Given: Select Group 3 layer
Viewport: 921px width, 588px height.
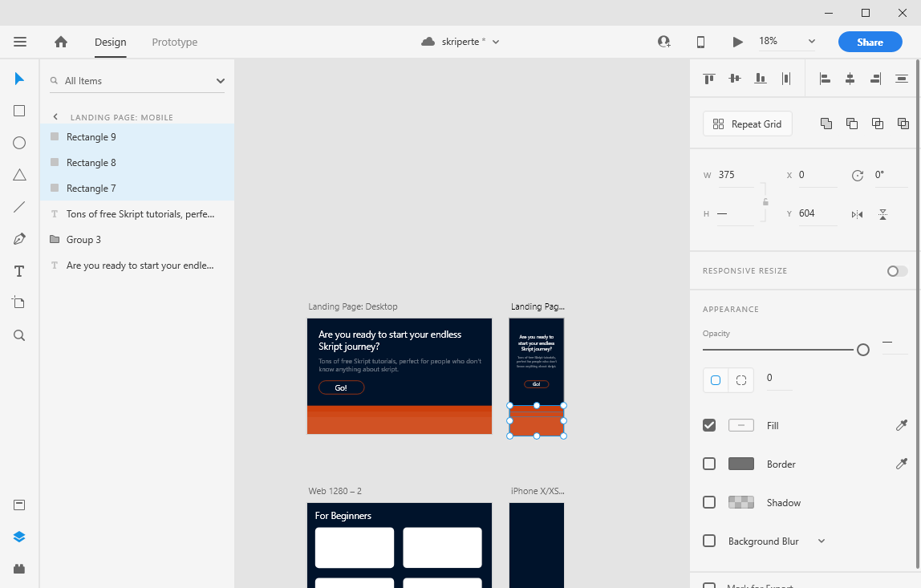Looking at the screenshot, I should [x=137, y=240].
